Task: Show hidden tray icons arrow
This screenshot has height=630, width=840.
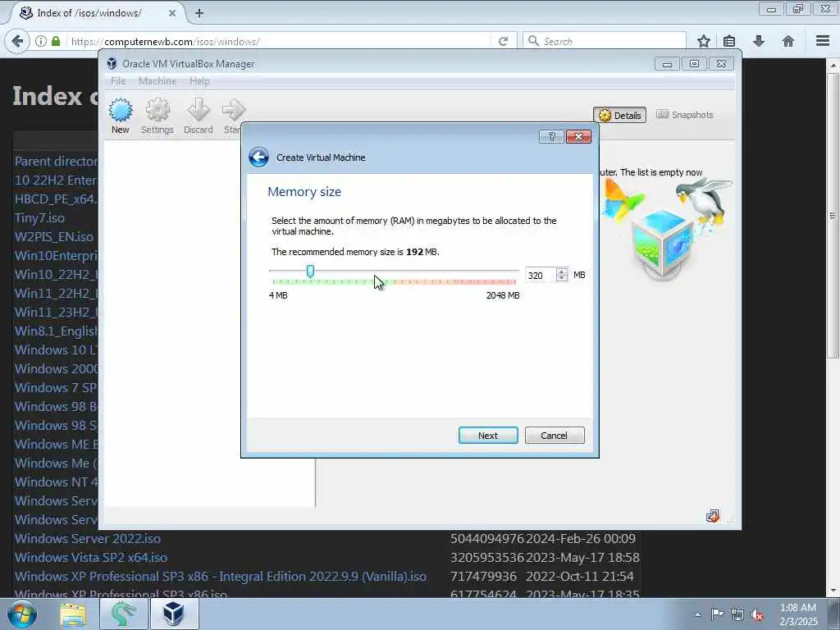Action: coord(697,614)
